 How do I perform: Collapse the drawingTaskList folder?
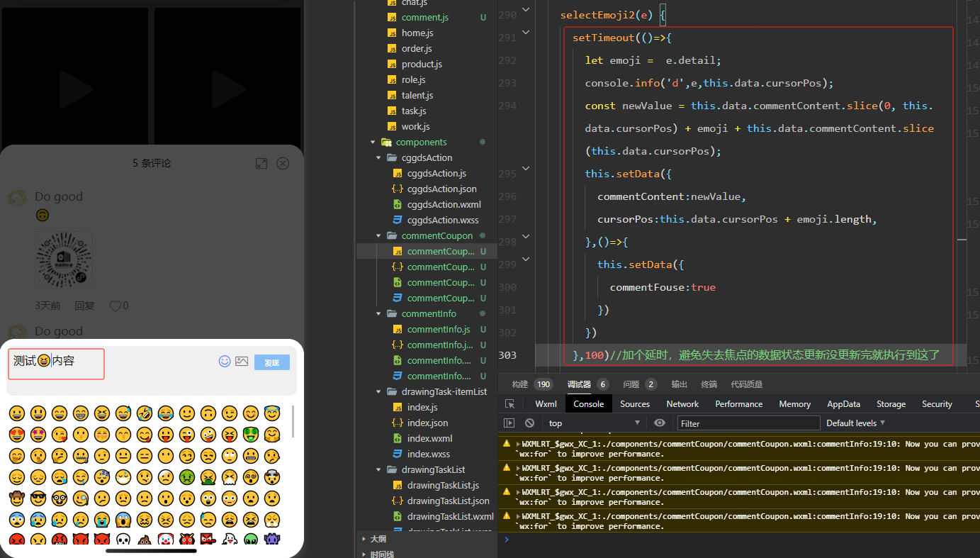(x=378, y=469)
